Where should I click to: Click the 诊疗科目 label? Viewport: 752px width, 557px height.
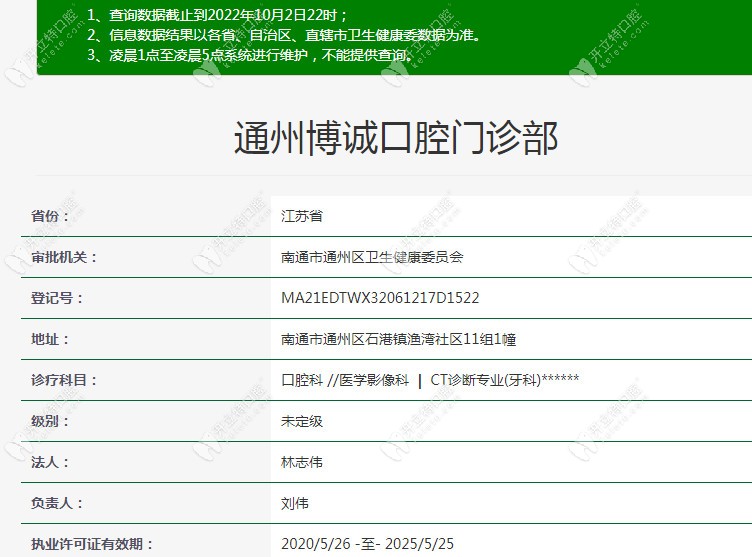tap(64, 380)
